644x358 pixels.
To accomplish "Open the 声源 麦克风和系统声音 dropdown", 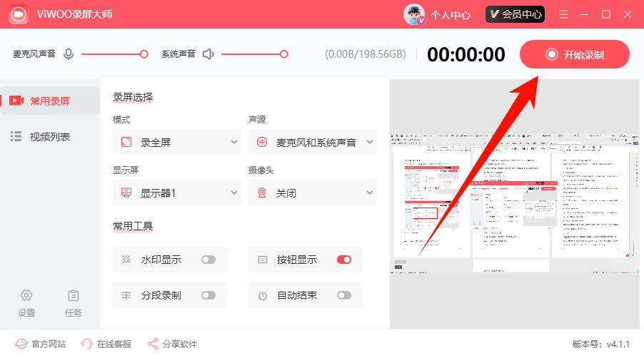I will click(313, 142).
